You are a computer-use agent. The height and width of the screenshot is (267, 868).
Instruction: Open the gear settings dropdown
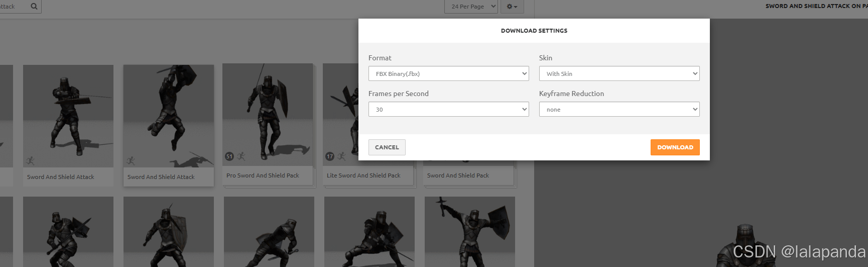[512, 7]
